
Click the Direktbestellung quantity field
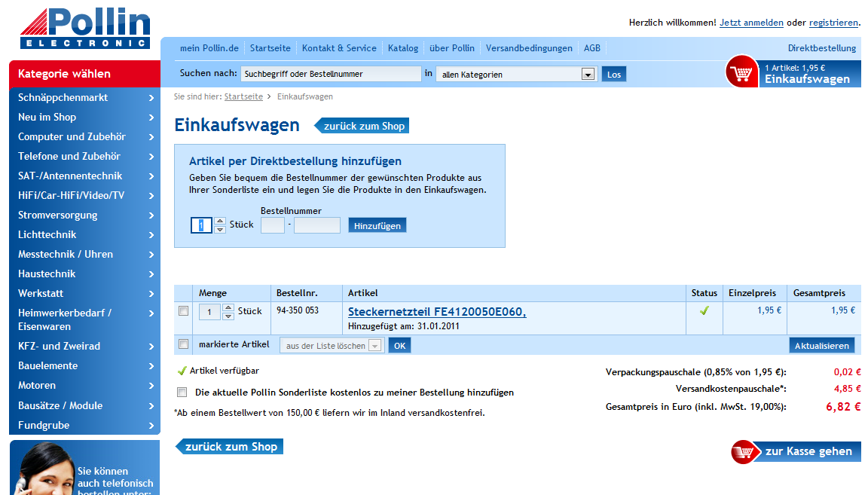pyautogui.click(x=201, y=225)
